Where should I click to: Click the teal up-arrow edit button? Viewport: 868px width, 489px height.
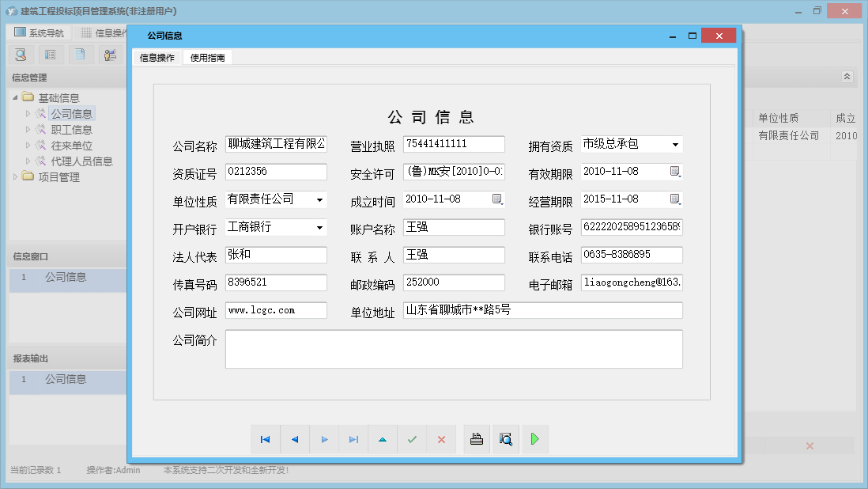pos(383,439)
